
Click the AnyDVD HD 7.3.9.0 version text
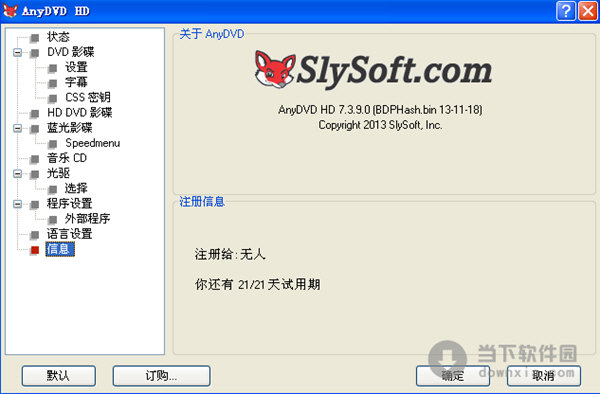(380, 110)
